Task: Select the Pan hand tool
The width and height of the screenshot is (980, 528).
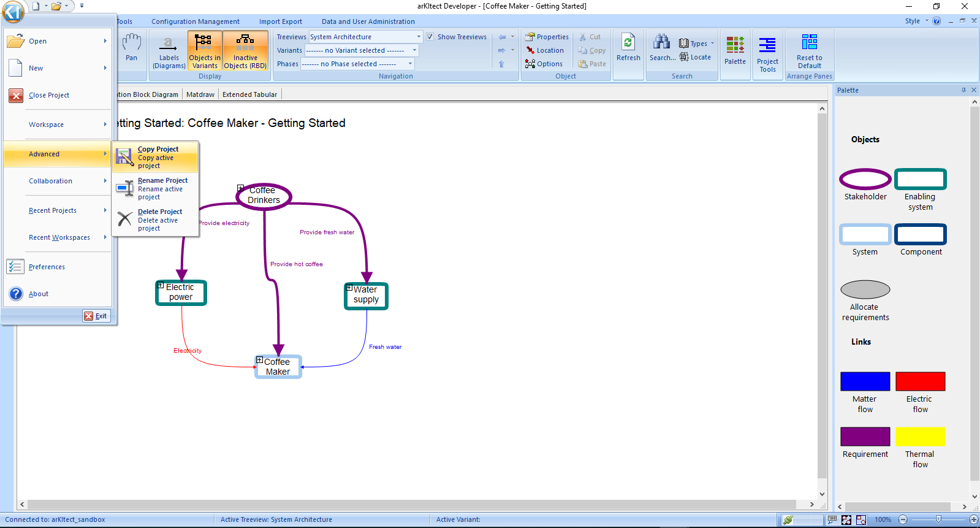Action: coord(131,48)
